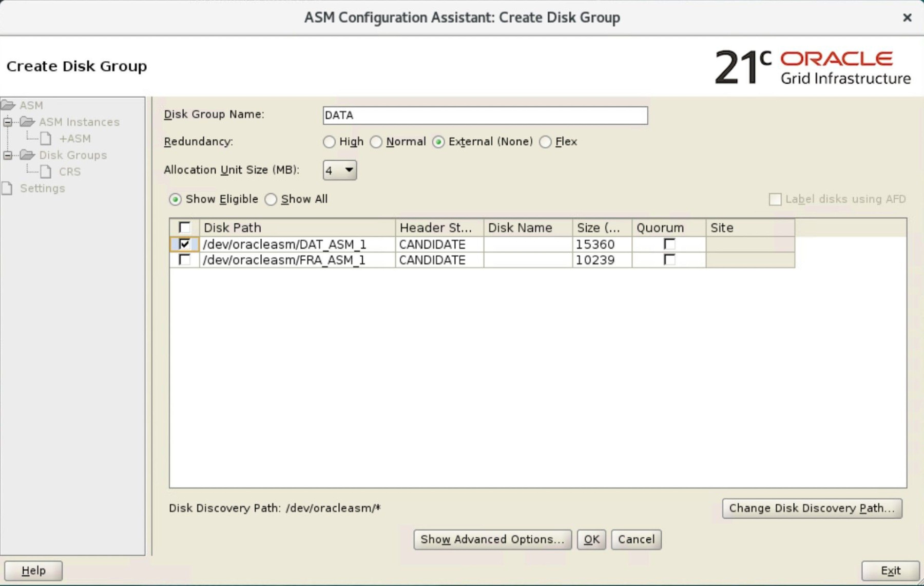Choose Show Eligible disks radio button
Image resolution: width=924 pixels, height=586 pixels.
175,199
